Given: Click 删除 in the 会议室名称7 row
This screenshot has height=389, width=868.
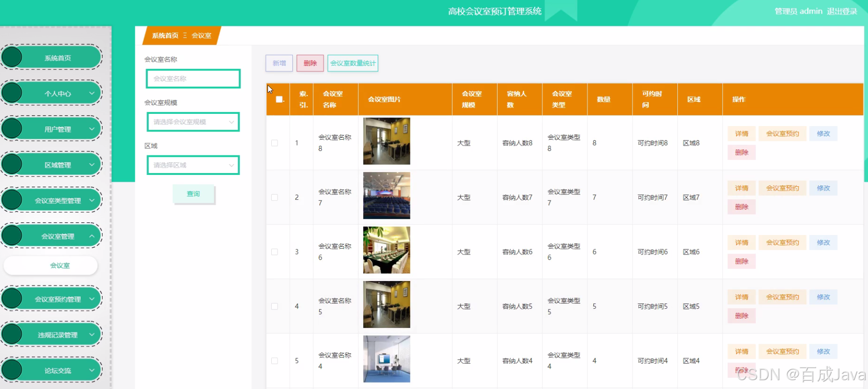Looking at the screenshot, I should (741, 207).
